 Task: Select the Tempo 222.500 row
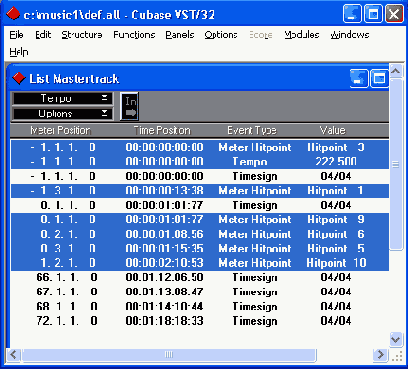[200, 162]
